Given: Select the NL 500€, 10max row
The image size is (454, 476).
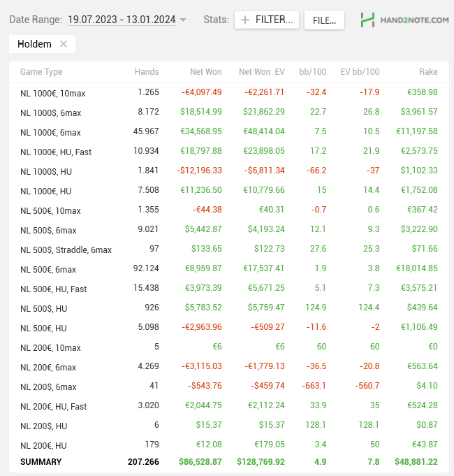Looking at the screenshot, I should [x=229, y=210].
